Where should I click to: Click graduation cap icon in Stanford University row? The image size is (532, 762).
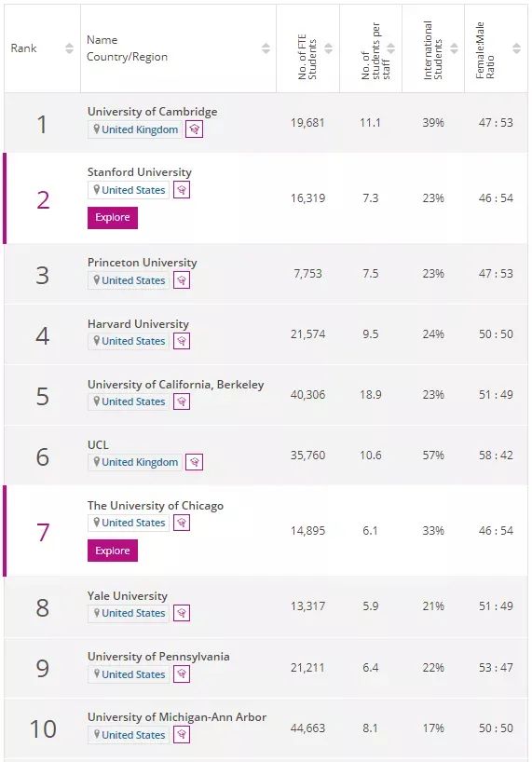[x=182, y=190]
